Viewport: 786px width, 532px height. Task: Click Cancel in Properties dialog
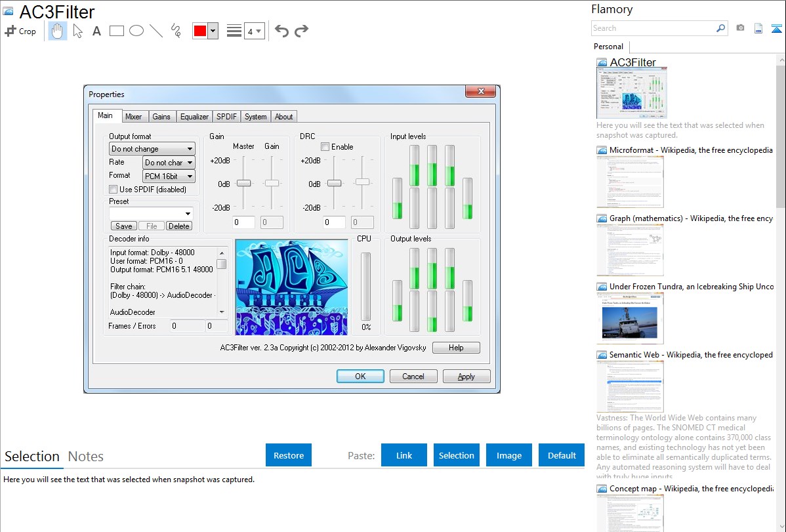click(413, 376)
